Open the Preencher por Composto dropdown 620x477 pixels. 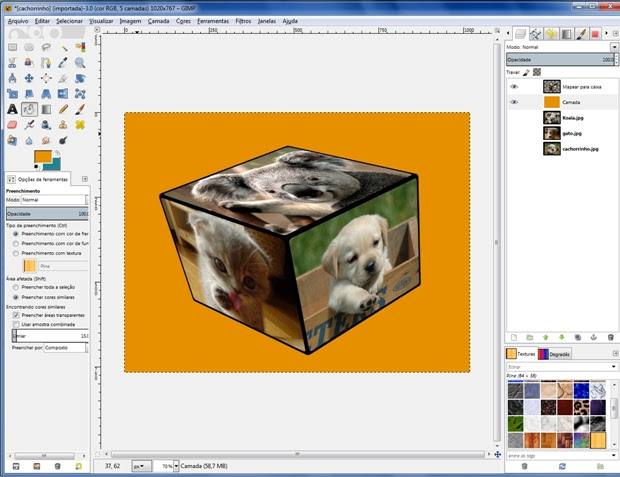(66, 348)
